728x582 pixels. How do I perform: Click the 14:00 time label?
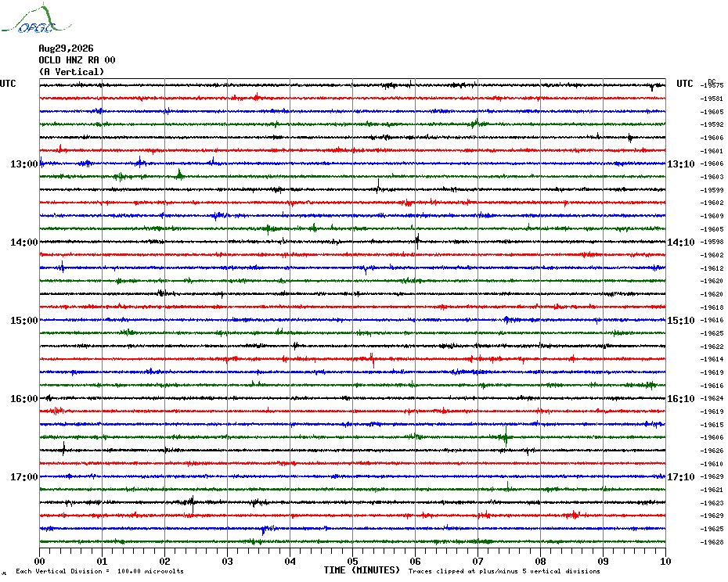coord(24,242)
